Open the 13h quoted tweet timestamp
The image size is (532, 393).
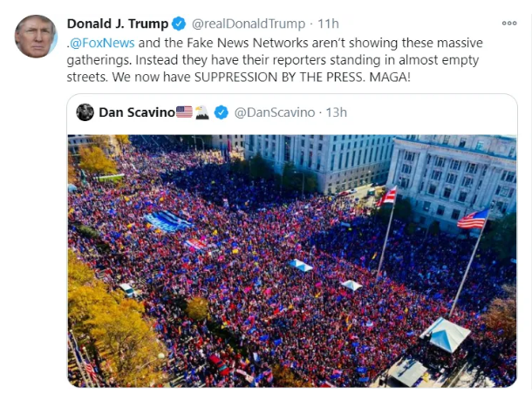(337, 112)
